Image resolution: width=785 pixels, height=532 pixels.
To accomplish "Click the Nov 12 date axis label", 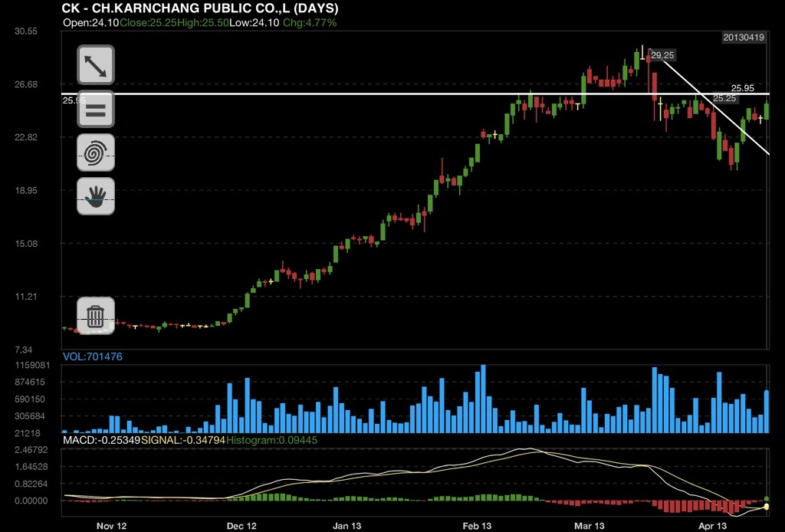I will pos(112,526).
